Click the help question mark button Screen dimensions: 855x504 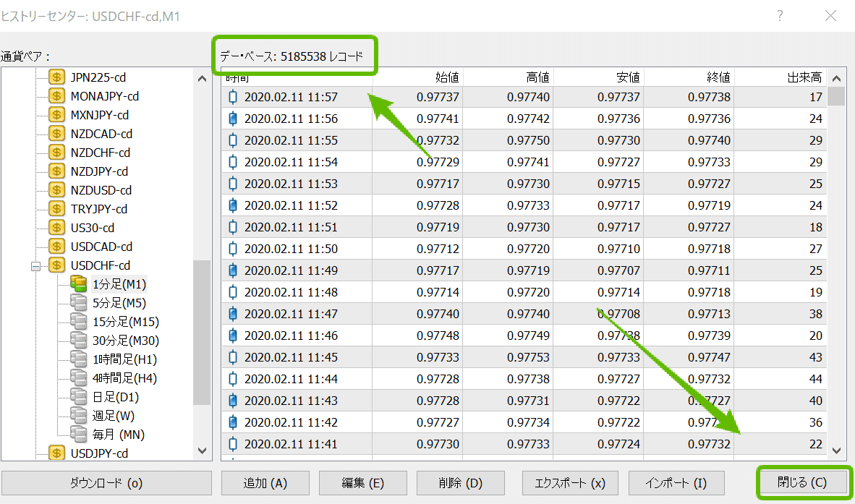click(780, 16)
